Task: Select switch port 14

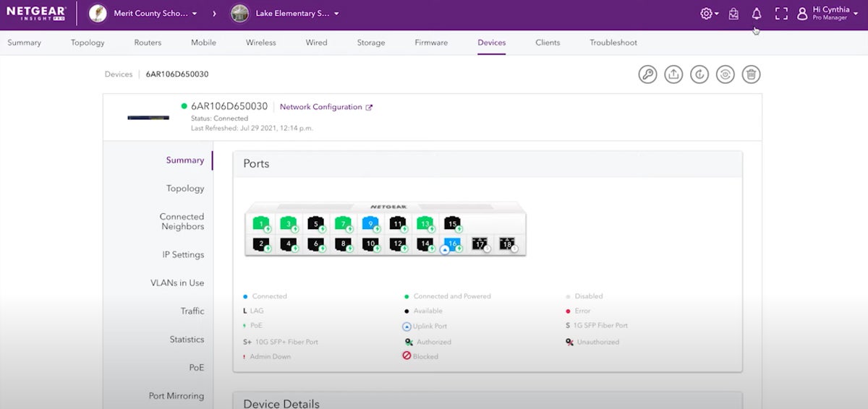Action: pyautogui.click(x=425, y=244)
